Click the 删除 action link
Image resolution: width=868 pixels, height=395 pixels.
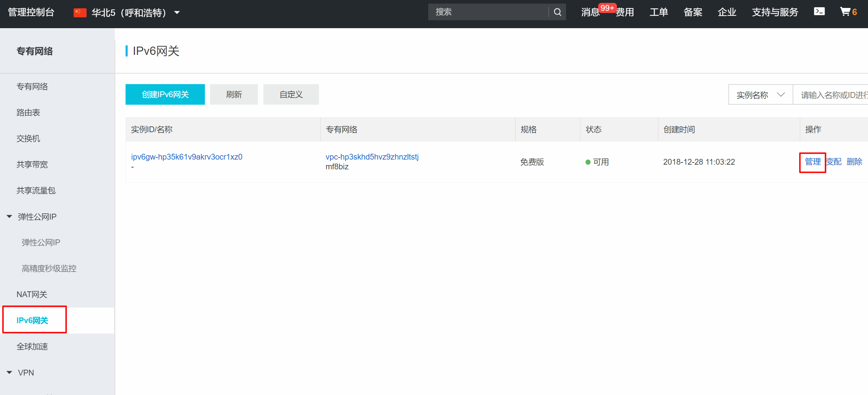coord(854,162)
